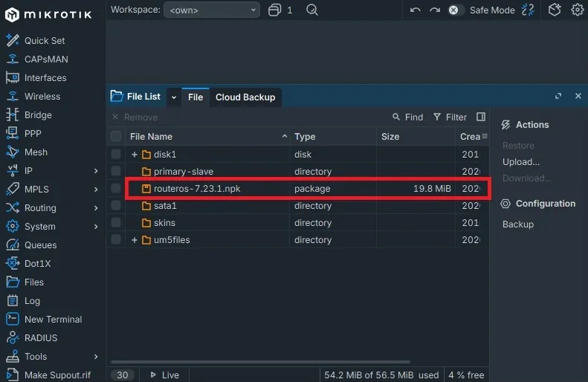This screenshot has width=588, height=382.
Task: Tick the sata1 row checkbox
Action: coord(116,205)
